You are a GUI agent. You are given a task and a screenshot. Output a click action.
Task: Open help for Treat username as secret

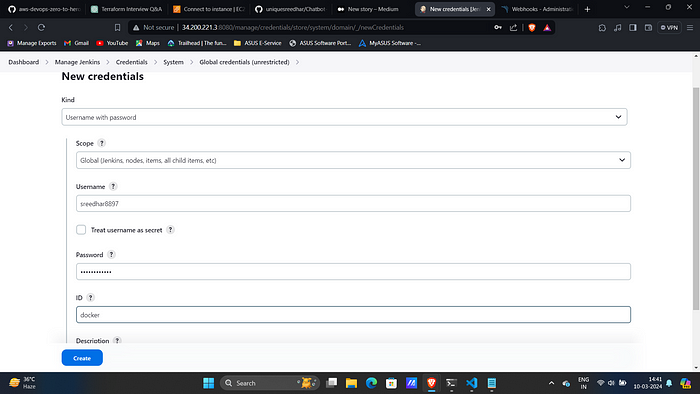170,230
